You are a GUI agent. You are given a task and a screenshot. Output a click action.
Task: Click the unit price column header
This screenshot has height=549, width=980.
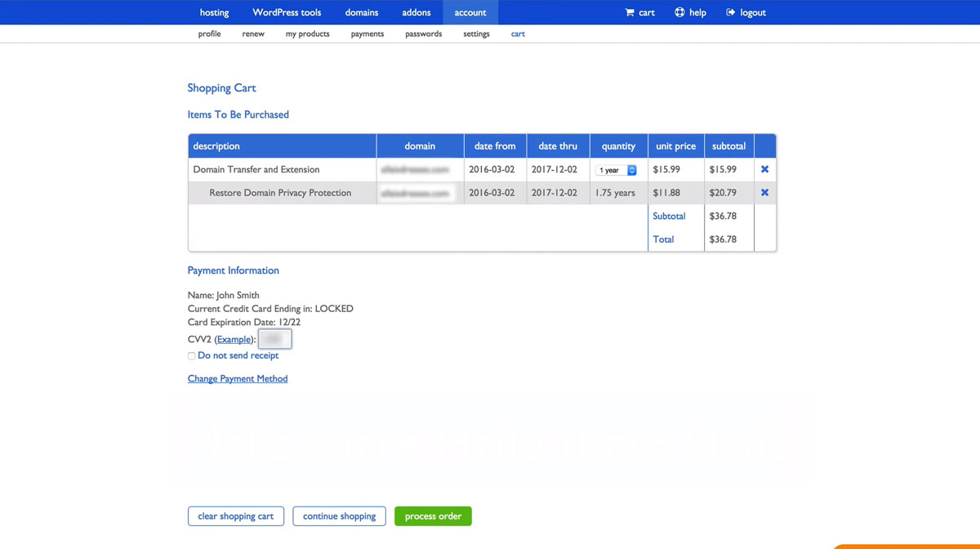(675, 146)
